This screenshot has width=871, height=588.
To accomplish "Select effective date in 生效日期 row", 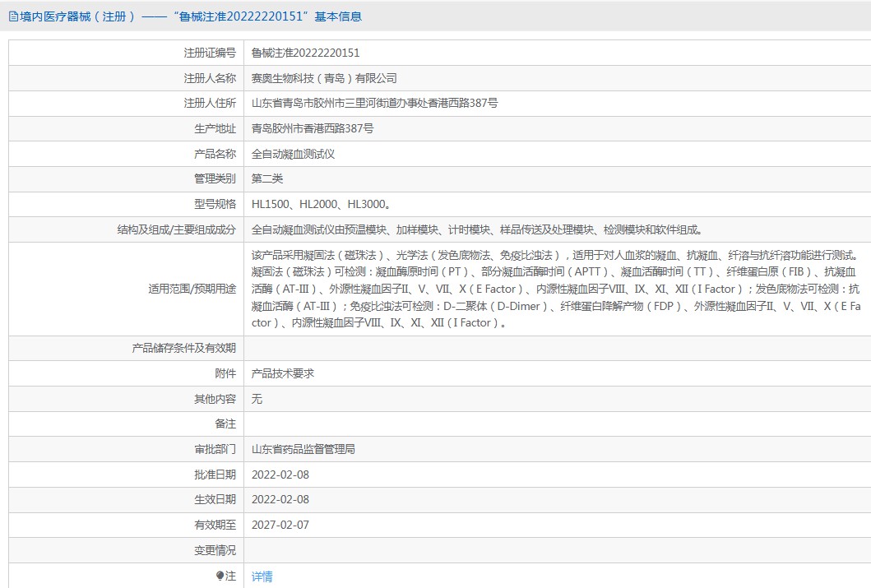I will 280,500.
